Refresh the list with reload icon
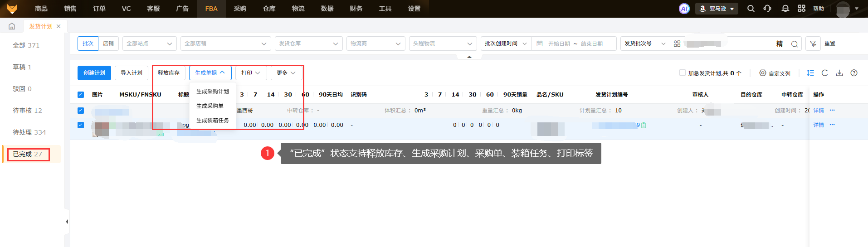The height and width of the screenshot is (247, 868). 825,73
